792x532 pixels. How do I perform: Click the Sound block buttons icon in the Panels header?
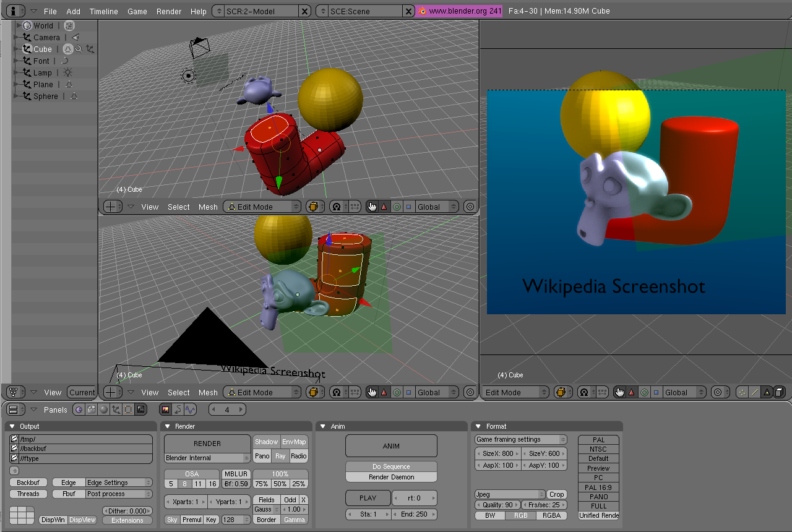190,409
